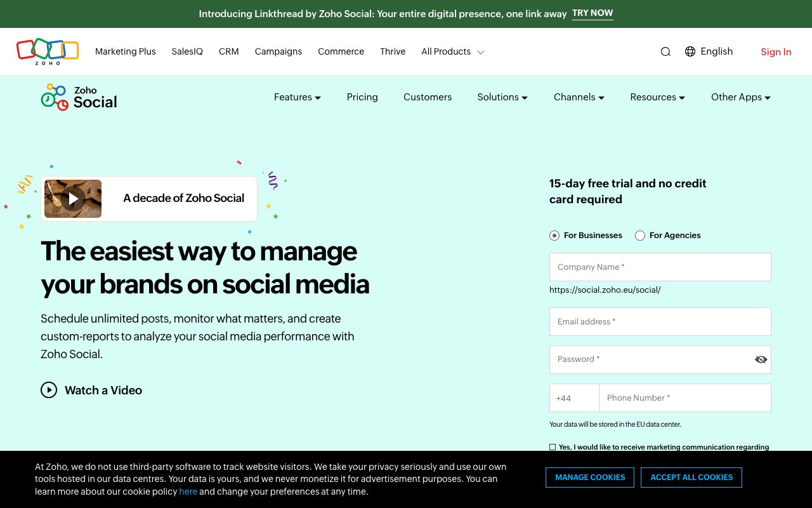Open the Solutions dropdown

click(502, 97)
